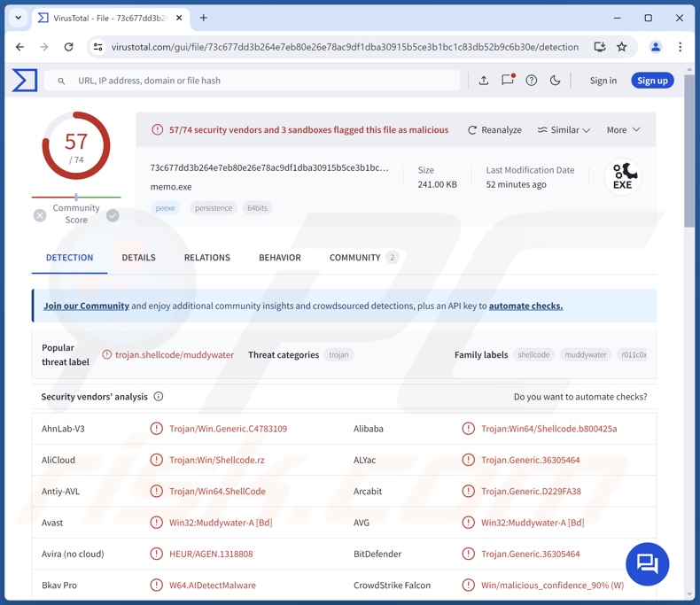The height and width of the screenshot is (605, 700).
Task: Click the warning icon in the malicious banner
Action: pos(157,130)
